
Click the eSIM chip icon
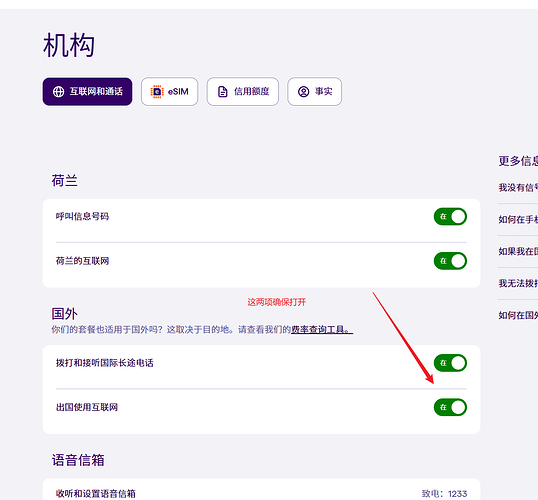pos(157,92)
